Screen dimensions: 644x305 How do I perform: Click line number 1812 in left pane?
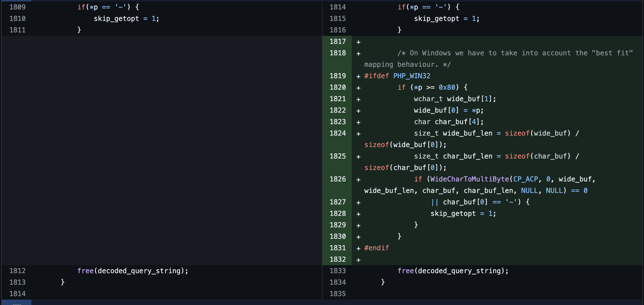pyautogui.click(x=17, y=271)
